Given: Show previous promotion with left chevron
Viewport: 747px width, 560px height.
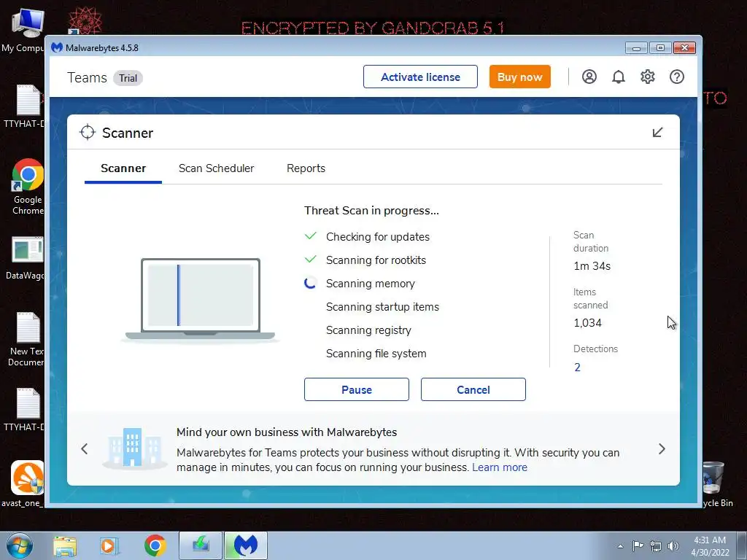Looking at the screenshot, I should click(x=85, y=448).
